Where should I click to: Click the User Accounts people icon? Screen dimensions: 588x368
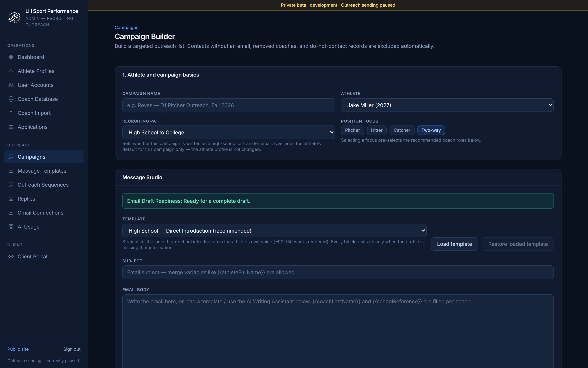tap(11, 85)
